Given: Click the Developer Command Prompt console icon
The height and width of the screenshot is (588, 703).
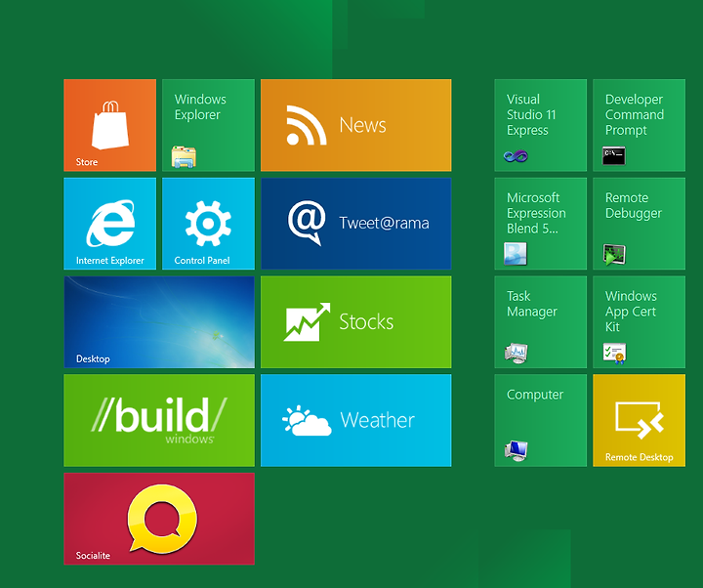Looking at the screenshot, I should click(614, 155).
